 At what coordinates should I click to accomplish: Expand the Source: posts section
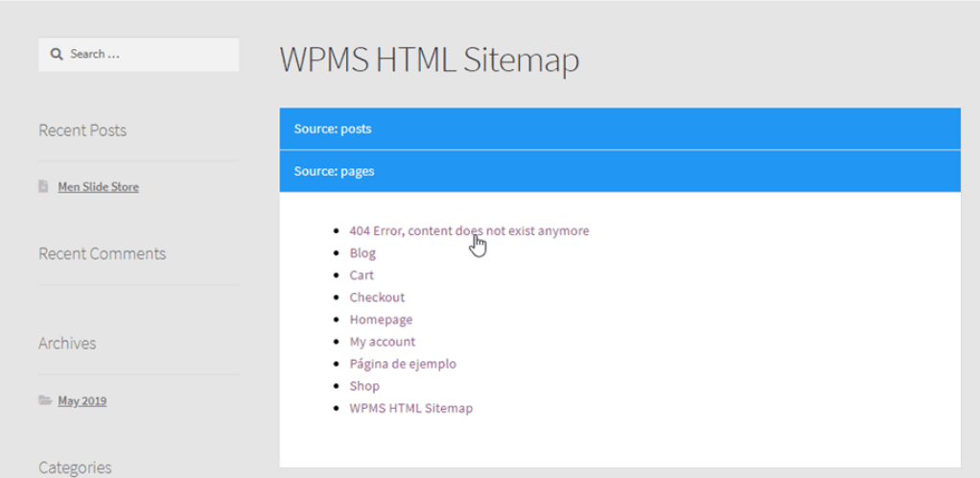(618, 129)
